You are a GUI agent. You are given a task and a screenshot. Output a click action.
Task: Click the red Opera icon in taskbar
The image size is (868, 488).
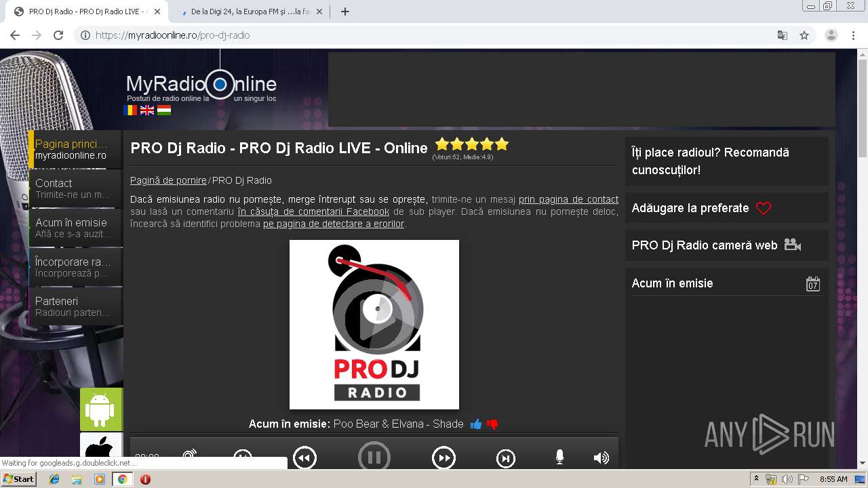145,479
